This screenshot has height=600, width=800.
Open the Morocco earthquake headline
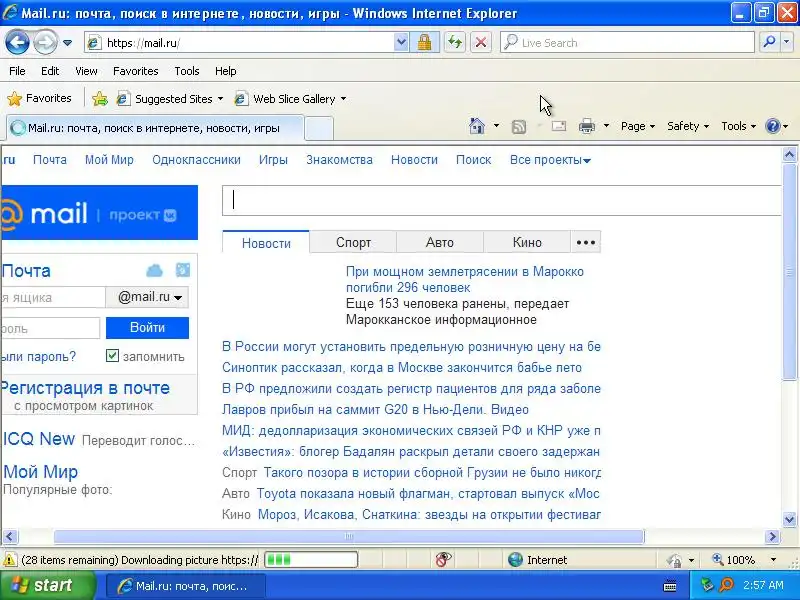(x=464, y=279)
